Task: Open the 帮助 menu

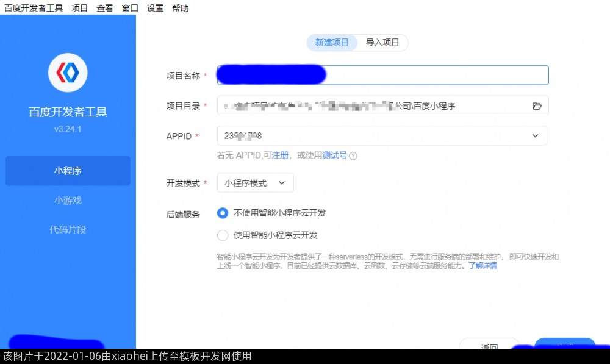Action: point(180,9)
